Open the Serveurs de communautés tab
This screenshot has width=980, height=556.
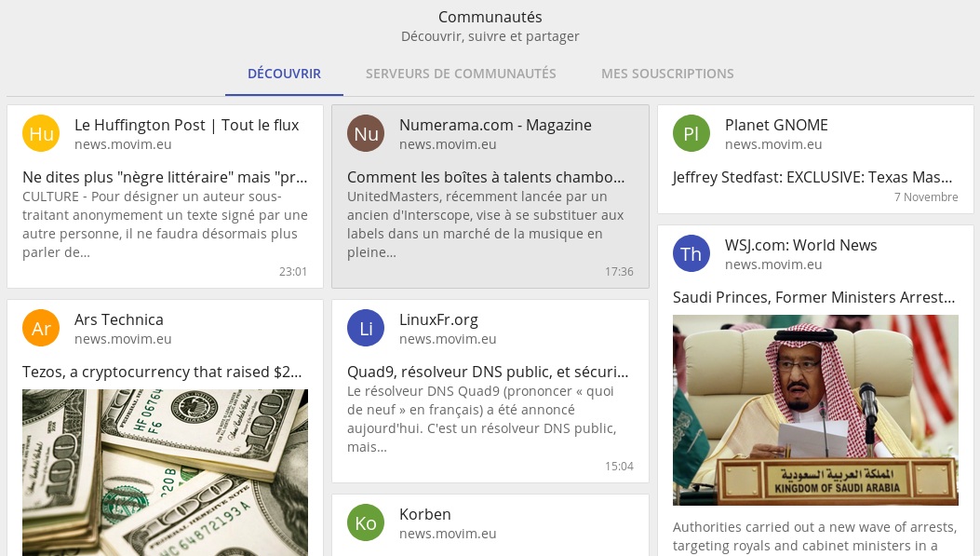point(461,74)
